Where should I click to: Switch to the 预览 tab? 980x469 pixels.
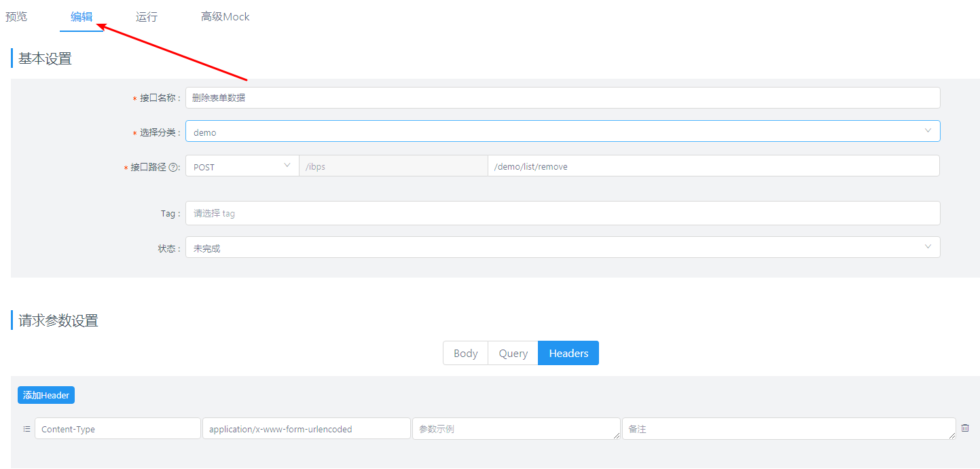tap(16, 17)
